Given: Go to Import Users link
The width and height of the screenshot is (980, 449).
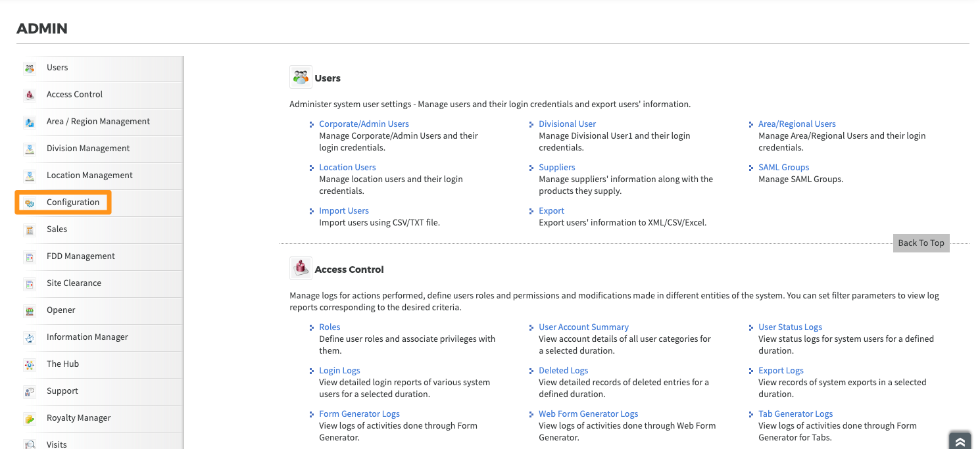Looking at the screenshot, I should click(x=343, y=210).
